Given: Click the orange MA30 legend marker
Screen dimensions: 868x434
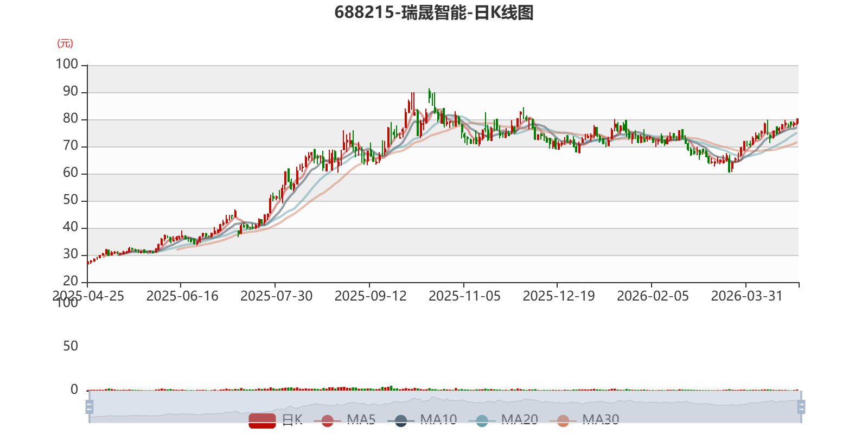Looking at the screenshot, I should [563, 420].
